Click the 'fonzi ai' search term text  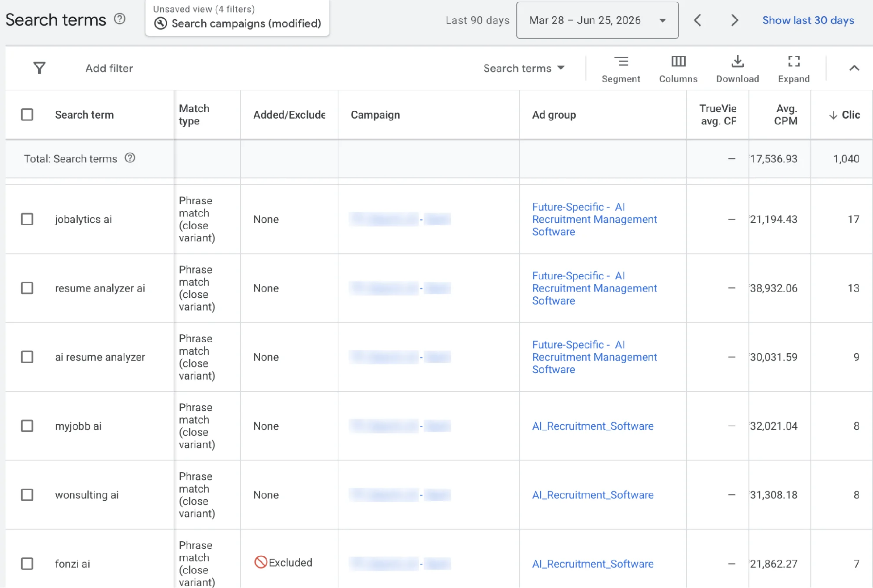pyautogui.click(x=72, y=564)
